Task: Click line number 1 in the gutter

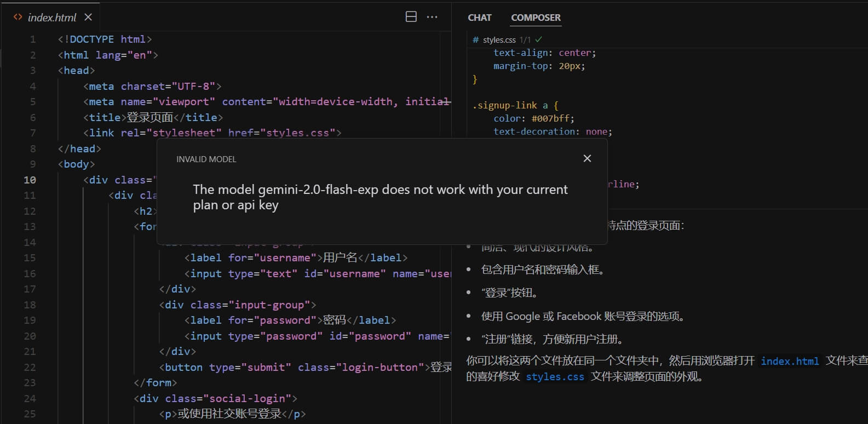Action: [x=32, y=39]
